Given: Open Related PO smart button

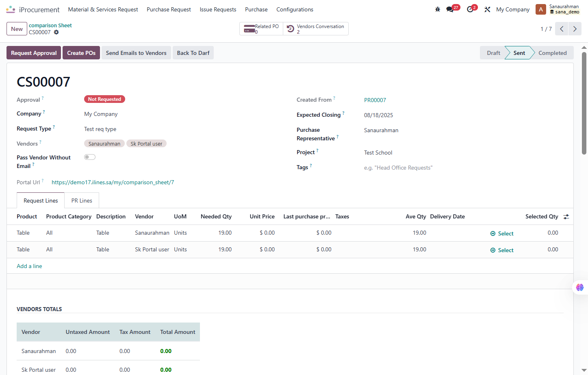Looking at the screenshot, I should pyautogui.click(x=261, y=29).
